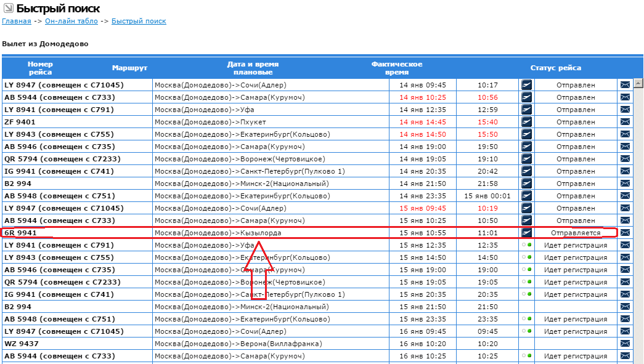Click envelope icon for LY 8947 on 14 янв

coord(625,85)
